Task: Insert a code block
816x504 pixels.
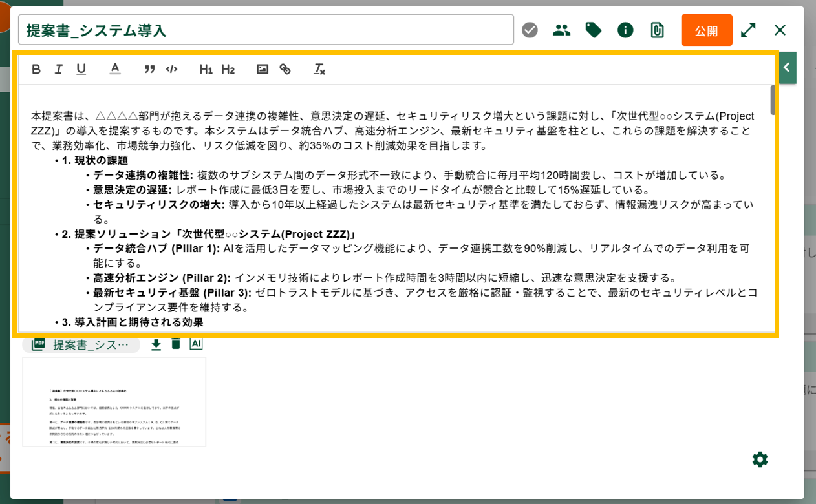Action: [171, 69]
